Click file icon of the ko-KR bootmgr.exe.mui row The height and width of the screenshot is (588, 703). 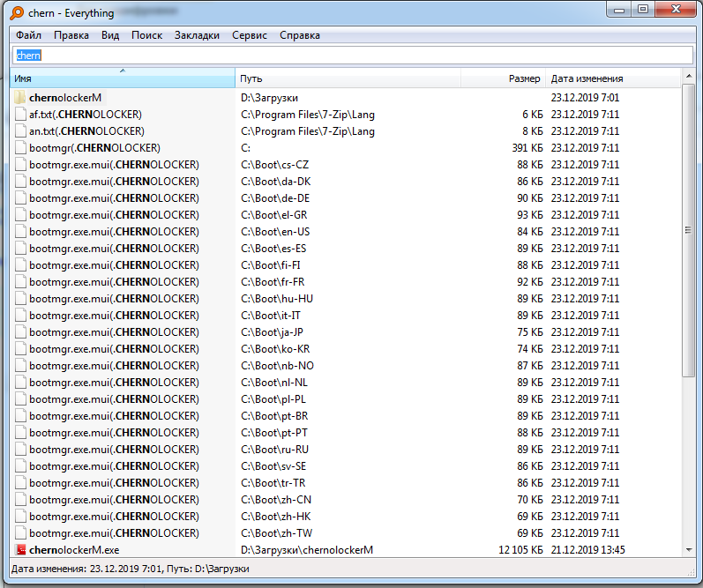[20, 349]
